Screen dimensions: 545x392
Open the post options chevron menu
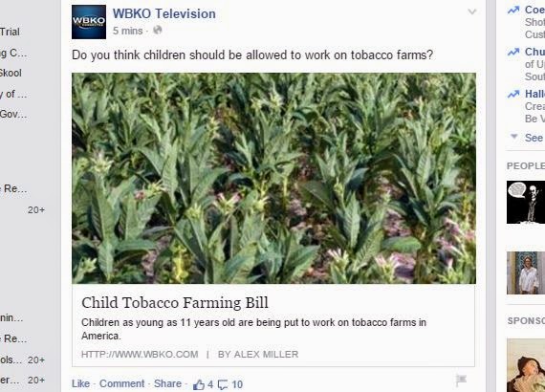(x=471, y=11)
